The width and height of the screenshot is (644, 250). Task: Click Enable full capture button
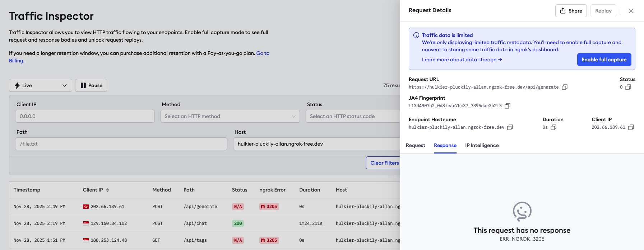click(604, 60)
